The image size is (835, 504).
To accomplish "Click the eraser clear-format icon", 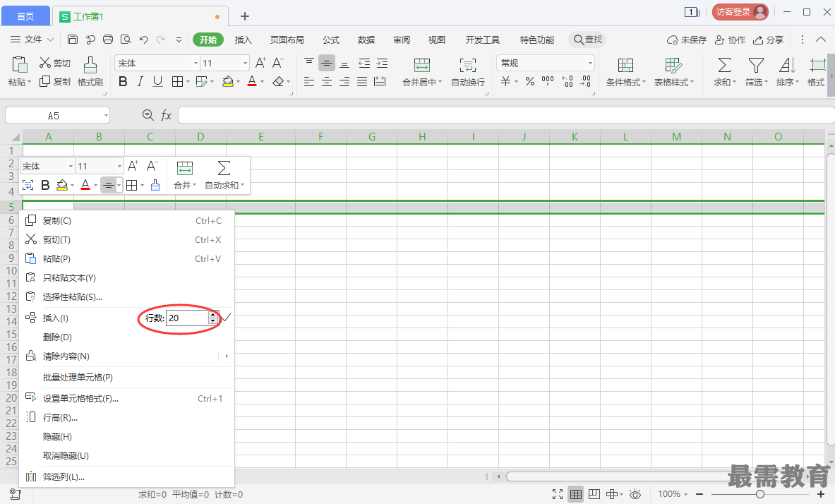I will coord(278,81).
